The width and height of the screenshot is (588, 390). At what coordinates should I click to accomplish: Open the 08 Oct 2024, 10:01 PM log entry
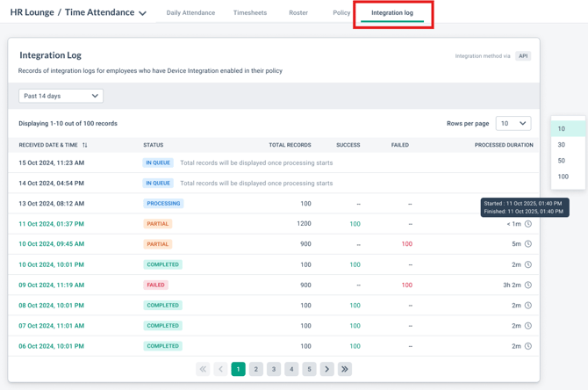tap(52, 306)
